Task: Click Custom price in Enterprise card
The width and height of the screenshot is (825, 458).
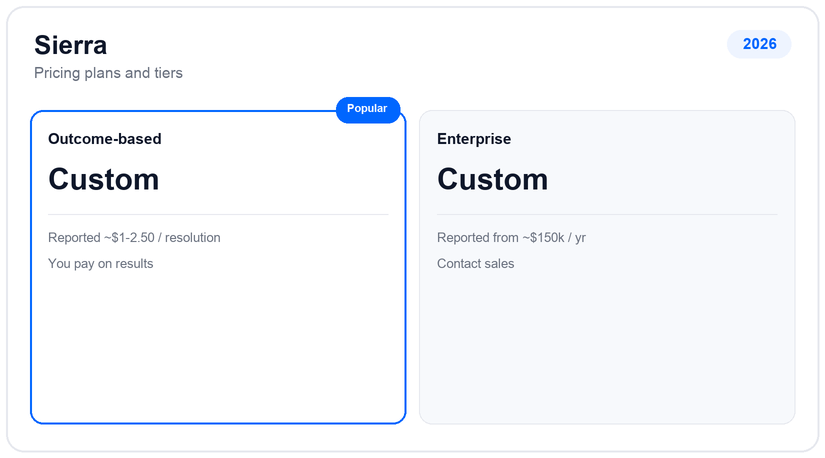Action: tap(492, 180)
